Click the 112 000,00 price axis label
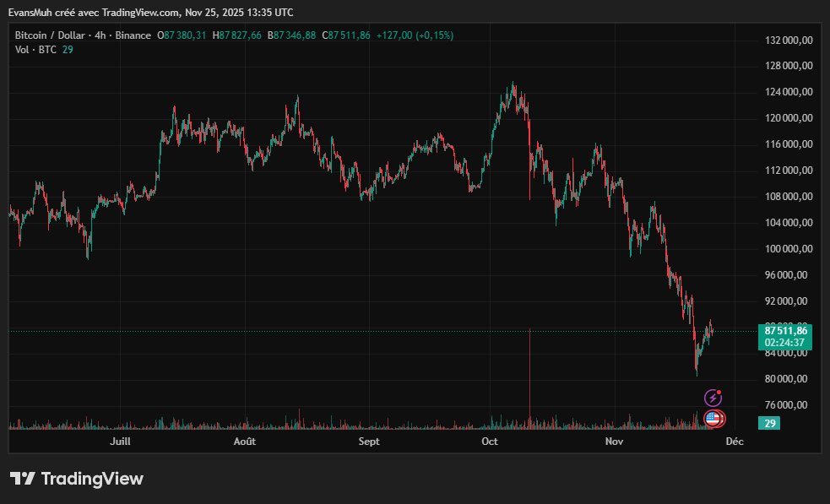 (789, 171)
